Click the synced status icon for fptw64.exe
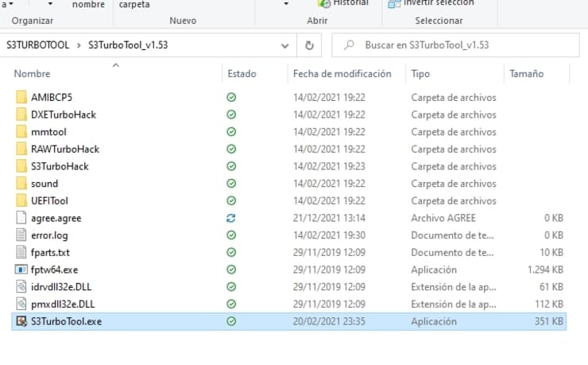 [x=231, y=270]
